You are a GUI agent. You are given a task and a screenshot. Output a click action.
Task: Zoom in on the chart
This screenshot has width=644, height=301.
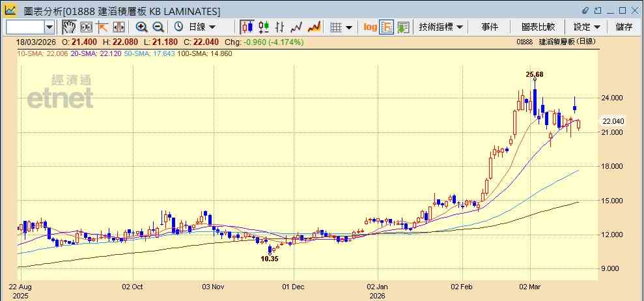142,27
